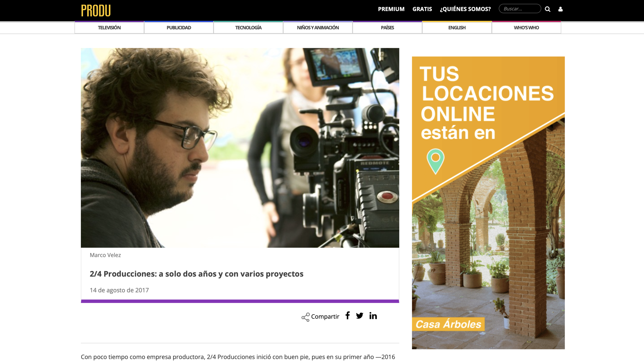
Task: Go to Niños y Animación section
Action: click(x=318, y=28)
